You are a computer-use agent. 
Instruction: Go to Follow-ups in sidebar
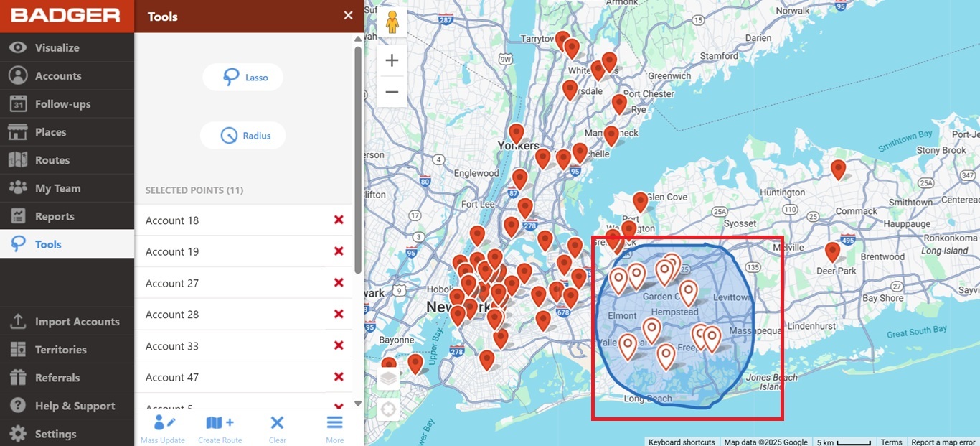[x=67, y=103]
